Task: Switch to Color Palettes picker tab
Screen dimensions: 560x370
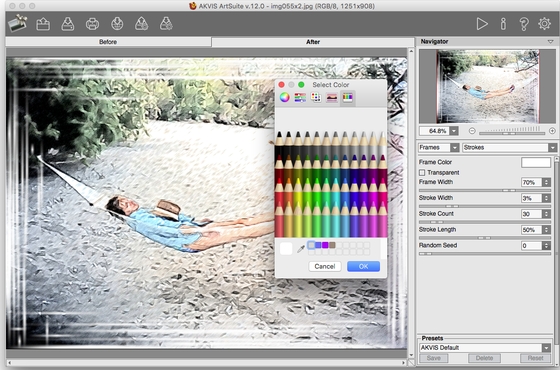Action: coord(316,97)
